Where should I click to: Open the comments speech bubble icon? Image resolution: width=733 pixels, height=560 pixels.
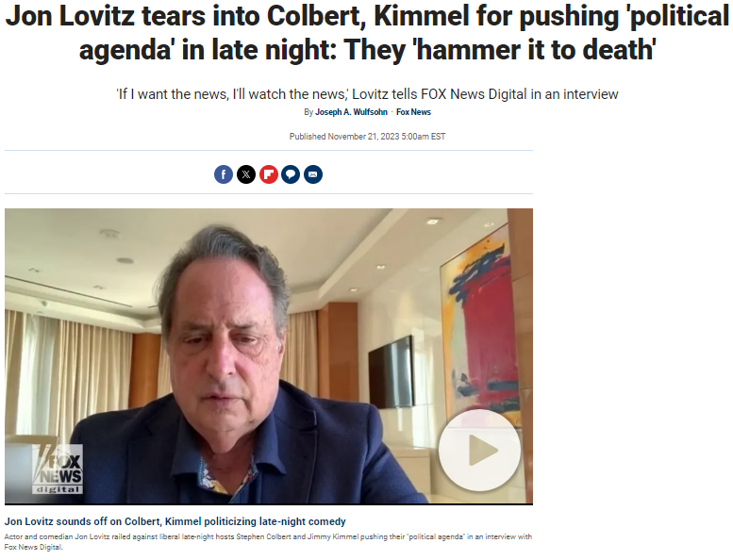(291, 174)
